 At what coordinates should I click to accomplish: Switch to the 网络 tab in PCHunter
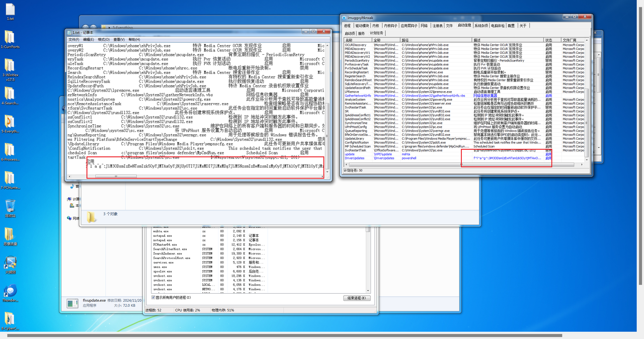click(x=424, y=26)
